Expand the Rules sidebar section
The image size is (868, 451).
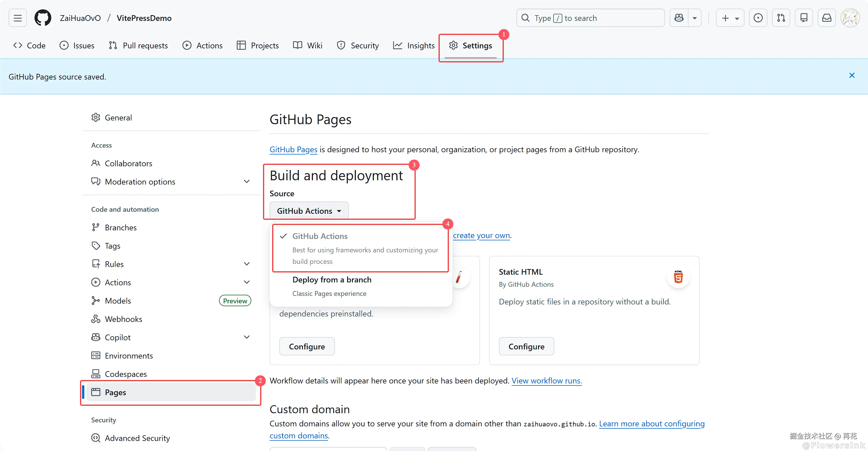pyautogui.click(x=246, y=264)
